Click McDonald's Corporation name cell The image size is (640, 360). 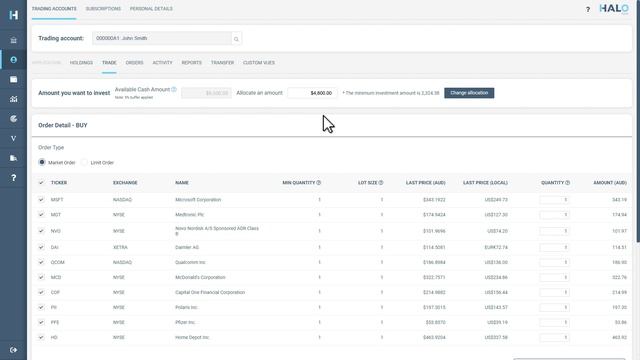tap(200, 277)
